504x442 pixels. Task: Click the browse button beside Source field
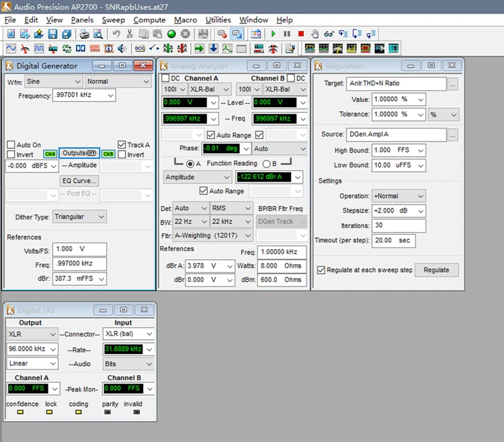452,136
